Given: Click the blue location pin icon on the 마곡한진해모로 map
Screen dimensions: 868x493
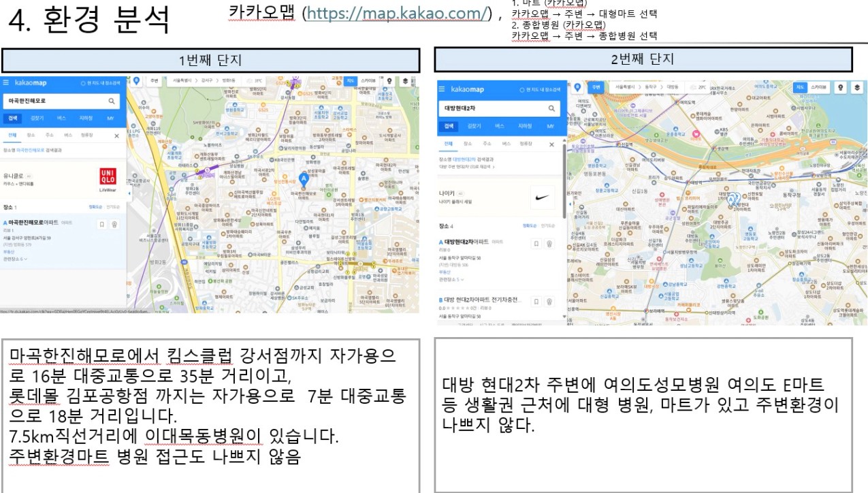Looking at the screenshot, I should coord(136,80).
